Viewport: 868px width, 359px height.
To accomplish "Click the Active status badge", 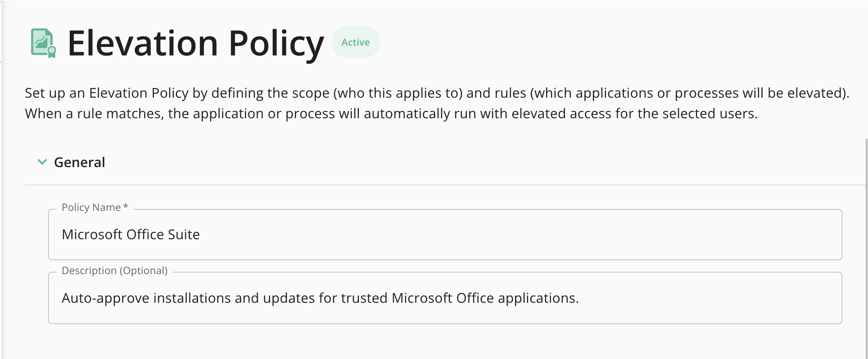I will [355, 42].
